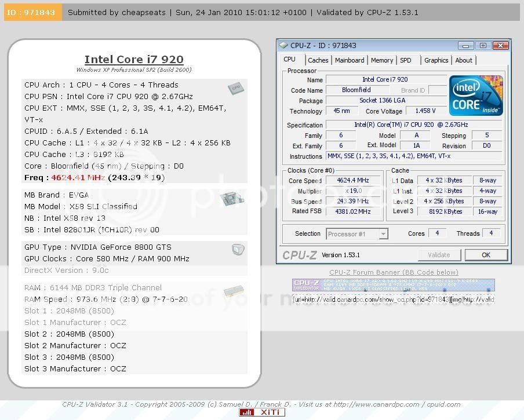Screen dimensions: 524x420
Task: Select the Graphics tab
Action: click(436, 60)
